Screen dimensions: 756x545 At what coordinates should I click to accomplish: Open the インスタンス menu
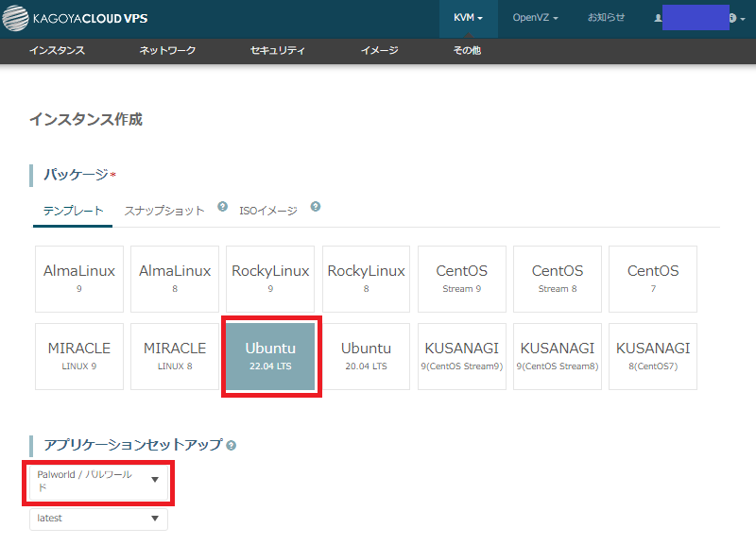(57, 51)
